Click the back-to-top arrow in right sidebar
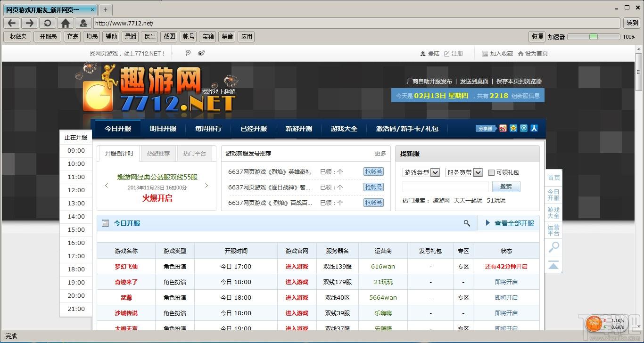 point(553,264)
